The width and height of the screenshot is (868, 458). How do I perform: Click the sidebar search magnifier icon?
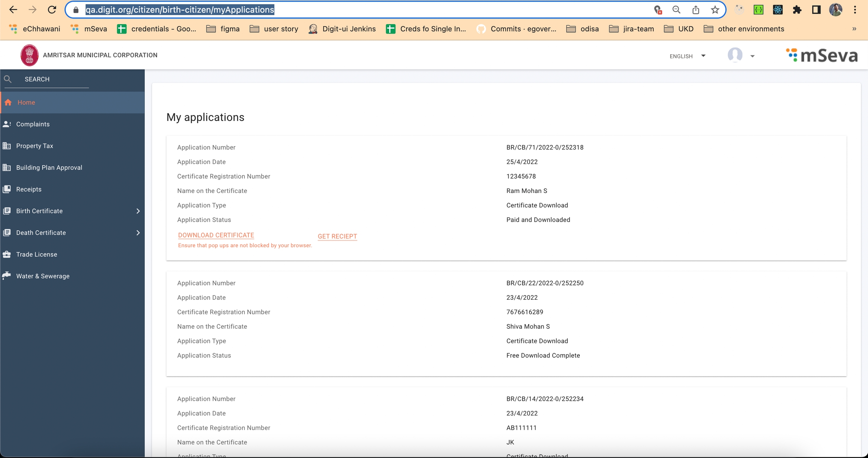pos(8,79)
